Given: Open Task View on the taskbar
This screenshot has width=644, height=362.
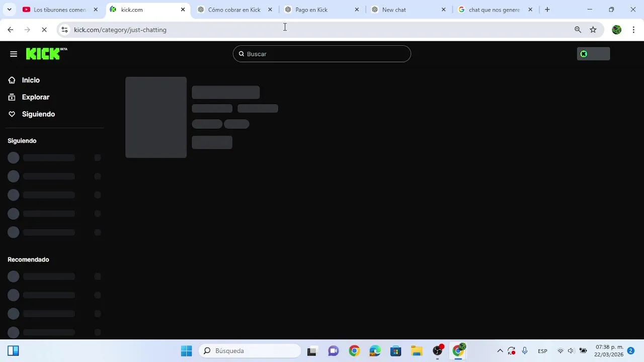Looking at the screenshot, I should (x=312, y=351).
